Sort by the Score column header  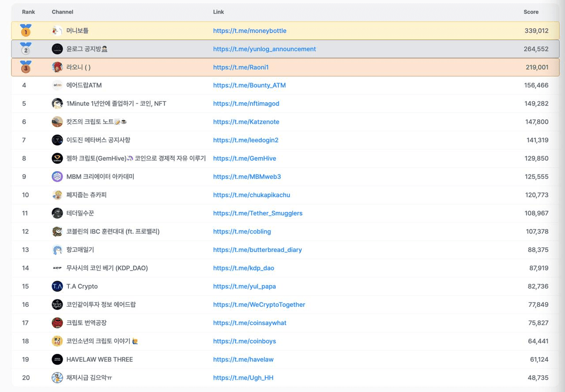click(x=531, y=12)
